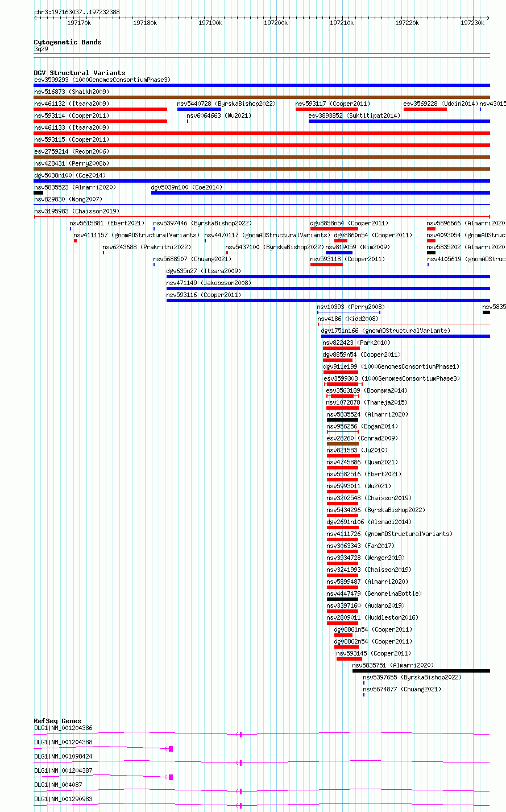506x812 pixels.
Task: Open the nsv593116 Cooper2011 variant
Action: pyautogui.click(x=328, y=300)
